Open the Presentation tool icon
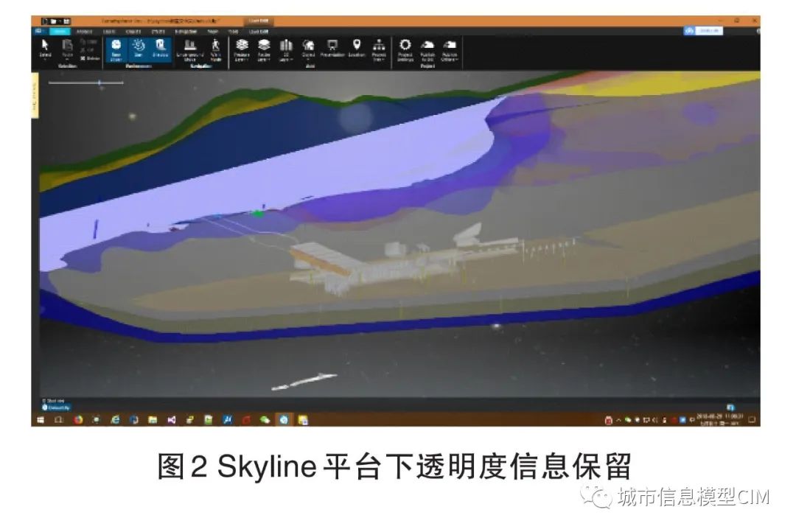Image resolution: width=796 pixels, height=532 pixels. point(332,47)
